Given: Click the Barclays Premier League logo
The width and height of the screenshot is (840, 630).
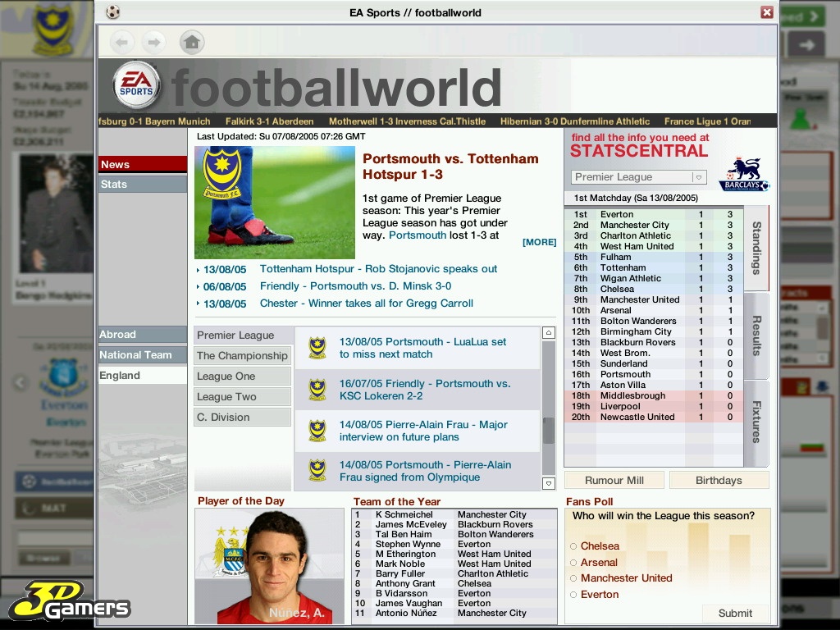Looking at the screenshot, I should click(x=743, y=175).
